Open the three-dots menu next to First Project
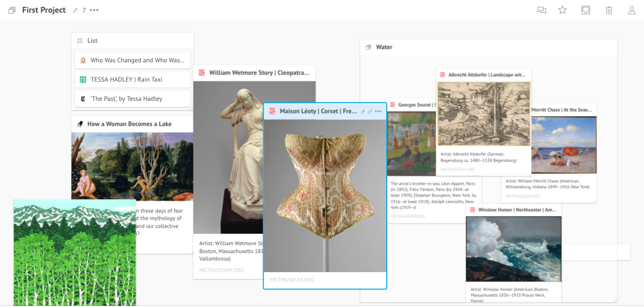The width and height of the screenshot is (644, 307). (94, 11)
